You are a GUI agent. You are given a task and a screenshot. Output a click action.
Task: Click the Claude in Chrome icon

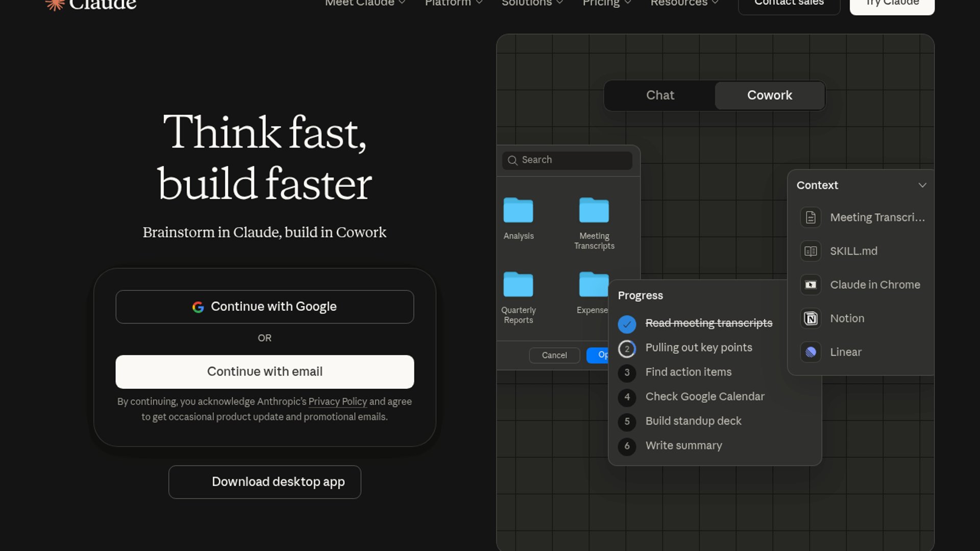click(811, 285)
